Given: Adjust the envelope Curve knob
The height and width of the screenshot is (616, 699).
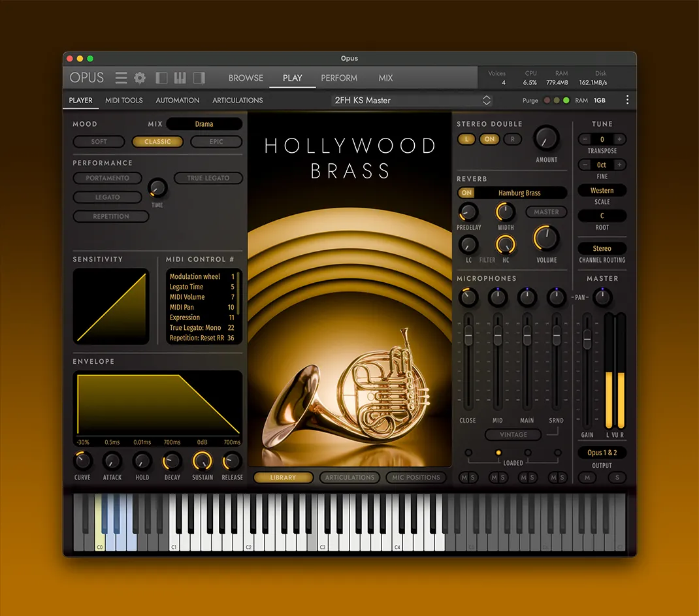Looking at the screenshot, I should 82,461.
